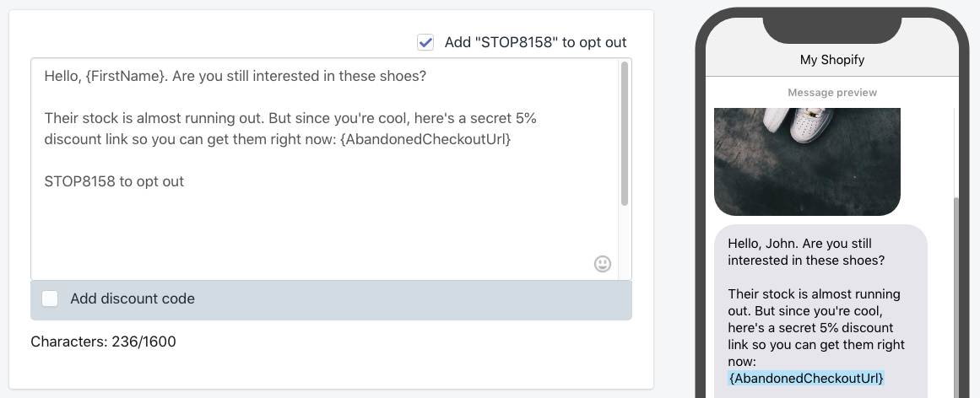Image resolution: width=980 pixels, height=398 pixels.
Task: Click the My Shopify header on phone preview
Action: (x=832, y=60)
